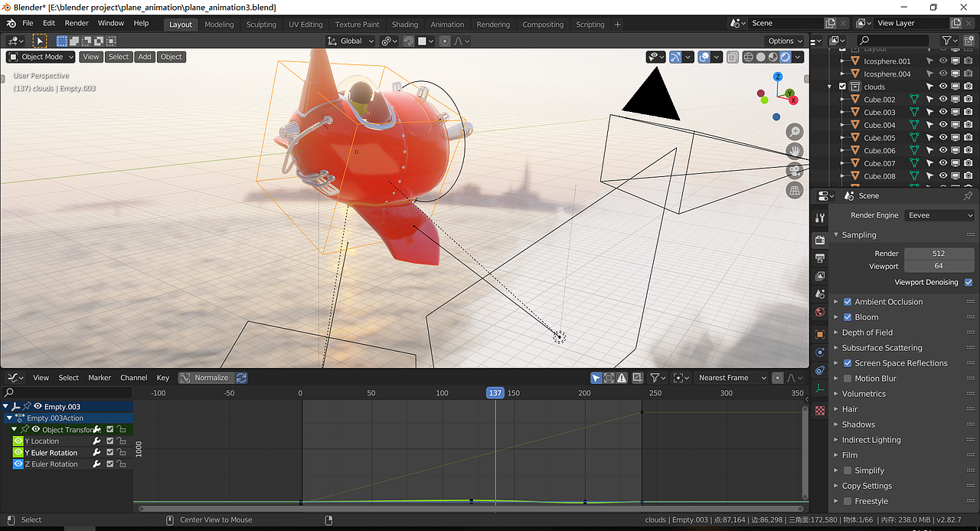Open the graph editor Key menu

(163, 378)
